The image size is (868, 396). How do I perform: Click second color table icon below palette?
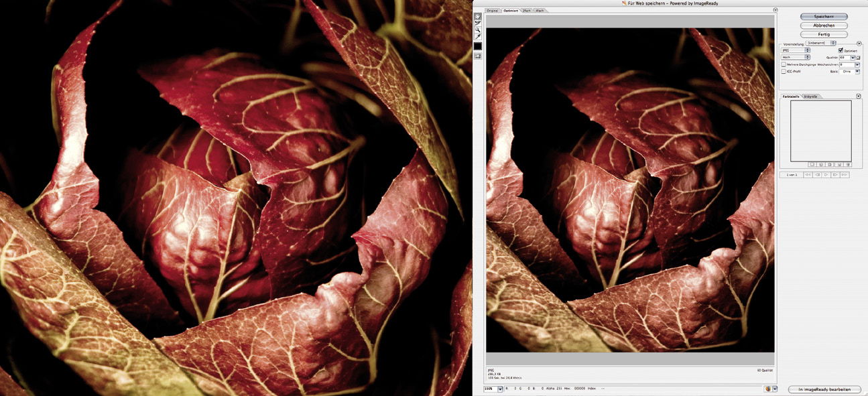coord(821,164)
